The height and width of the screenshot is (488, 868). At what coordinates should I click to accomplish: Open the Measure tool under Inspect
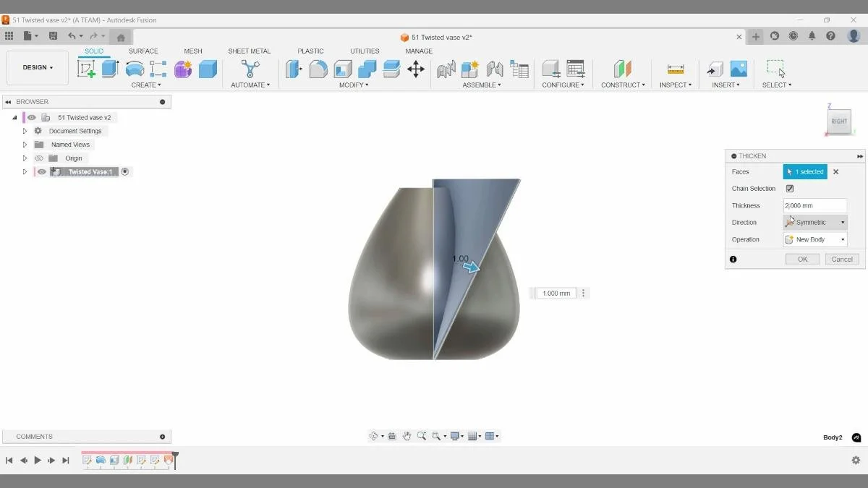[675, 69]
